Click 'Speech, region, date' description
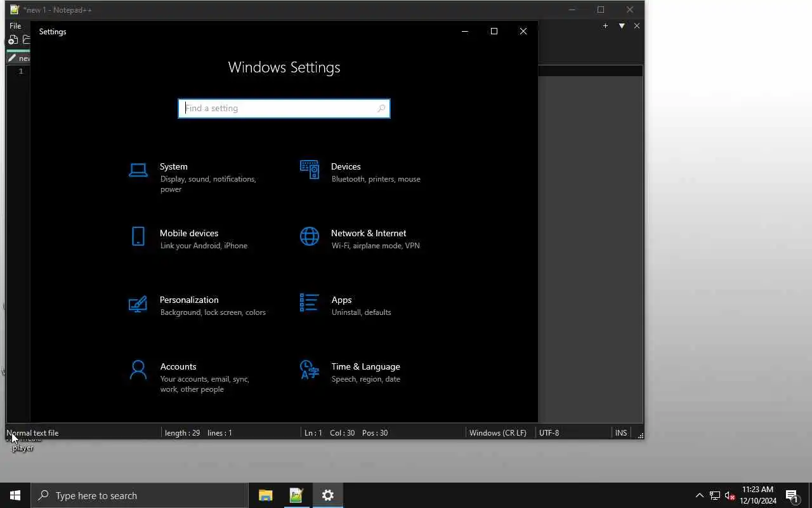The width and height of the screenshot is (812, 508). click(365, 379)
